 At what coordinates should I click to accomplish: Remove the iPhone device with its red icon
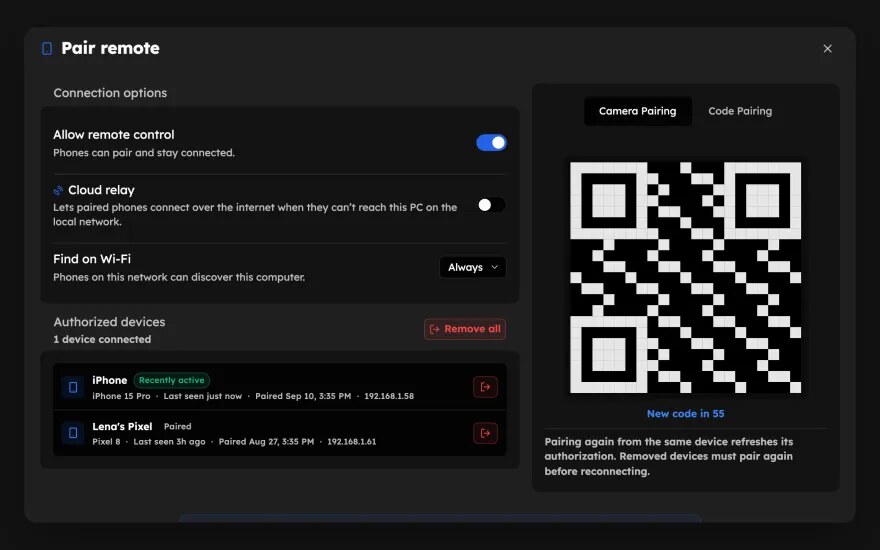pyautogui.click(x=485, y=387)
